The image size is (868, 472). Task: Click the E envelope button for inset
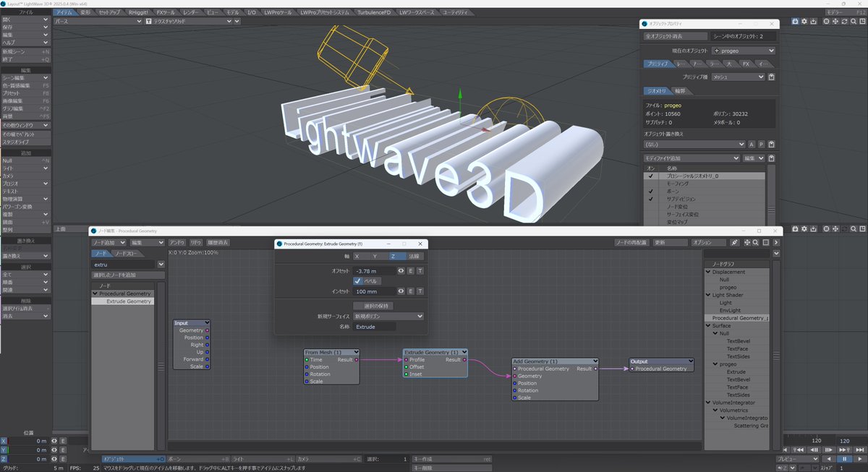(x=411, y=291)
